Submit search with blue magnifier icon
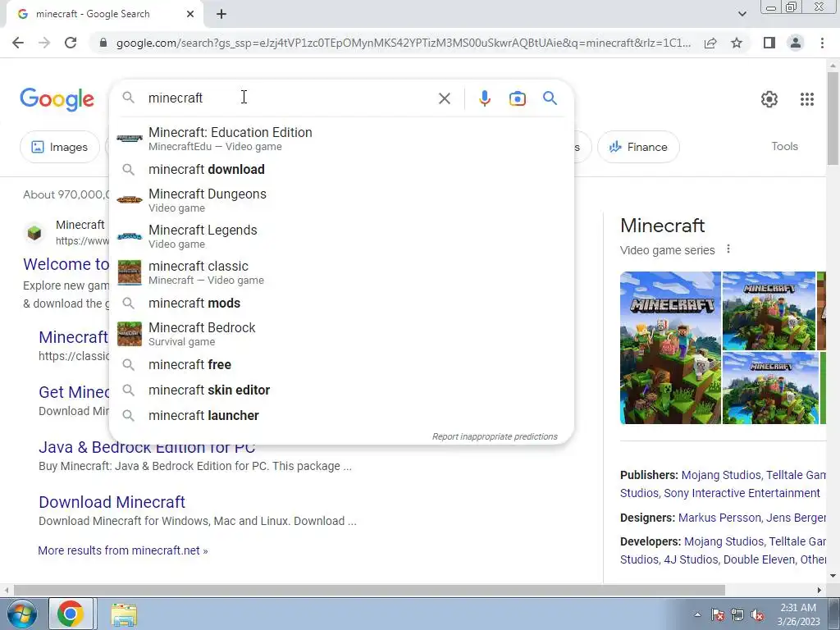 (550, 98)
